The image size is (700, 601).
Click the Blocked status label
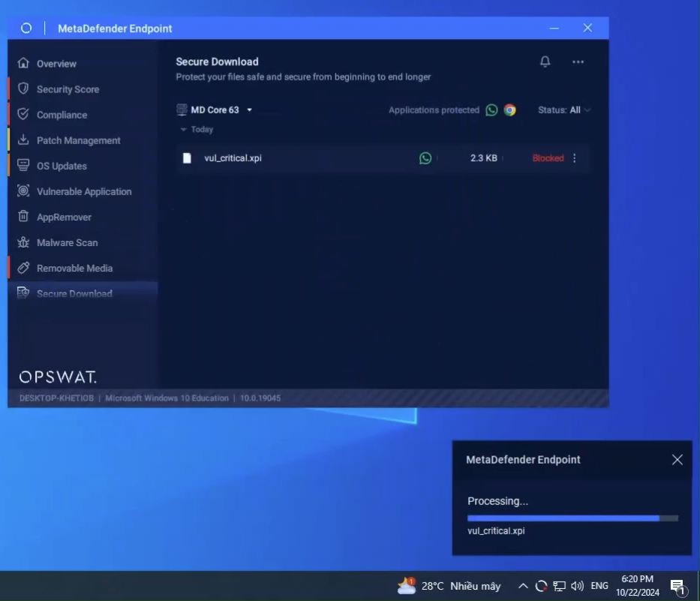point(548,158)
